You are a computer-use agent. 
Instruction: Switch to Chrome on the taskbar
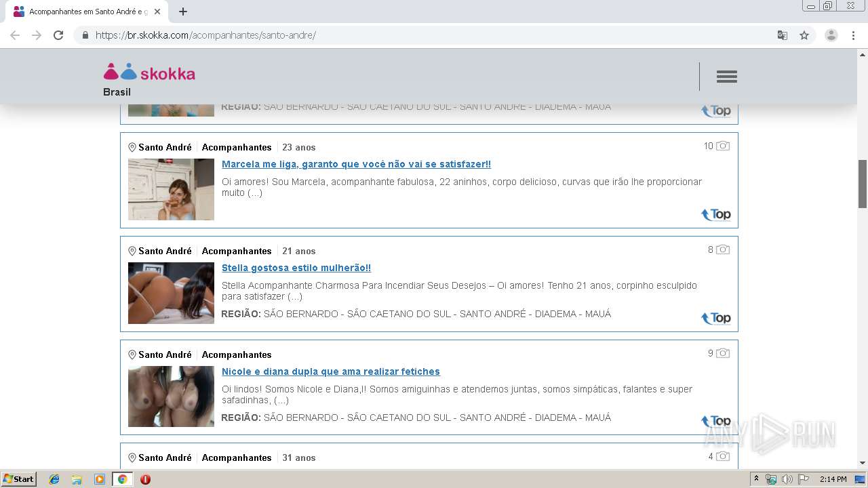pyautogui.click(x=122, y=479)
